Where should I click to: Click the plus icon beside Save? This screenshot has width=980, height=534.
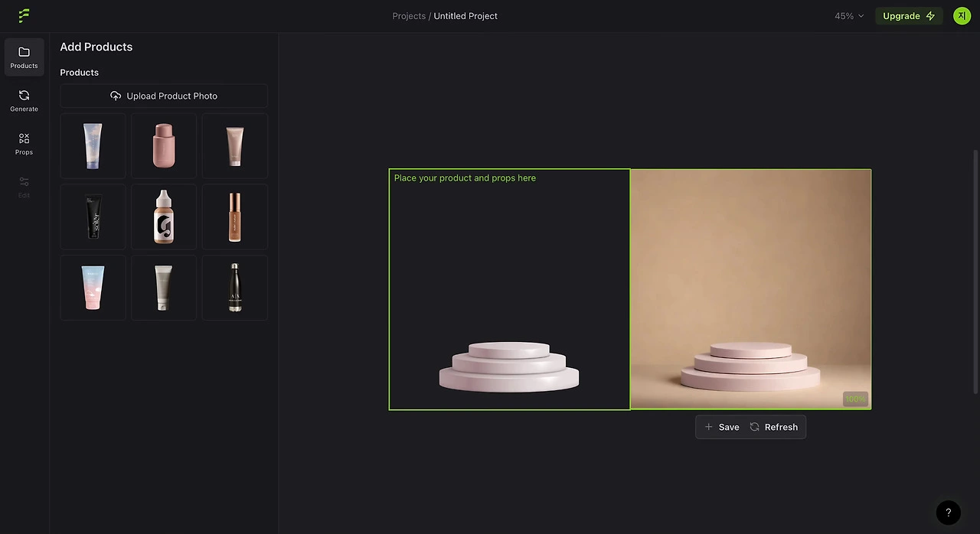point(708,427)
